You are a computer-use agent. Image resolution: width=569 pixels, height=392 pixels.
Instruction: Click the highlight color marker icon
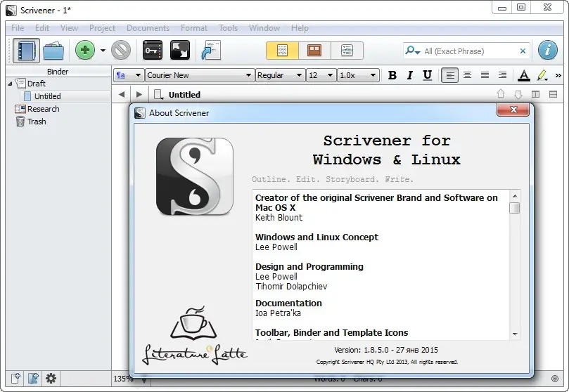pyautogui.click(x=542, y=75)
